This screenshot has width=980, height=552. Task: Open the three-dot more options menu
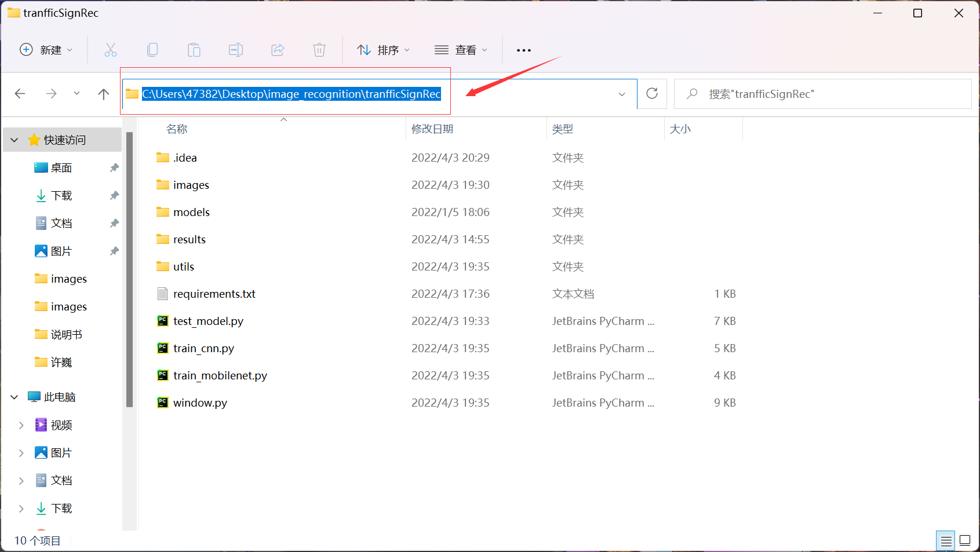(524, 50)
